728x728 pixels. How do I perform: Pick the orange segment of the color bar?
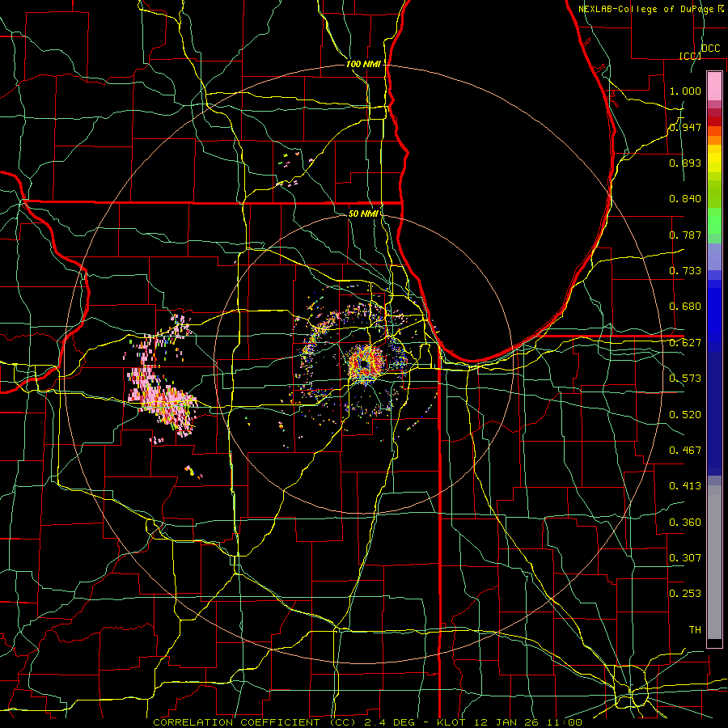point(714,140)
